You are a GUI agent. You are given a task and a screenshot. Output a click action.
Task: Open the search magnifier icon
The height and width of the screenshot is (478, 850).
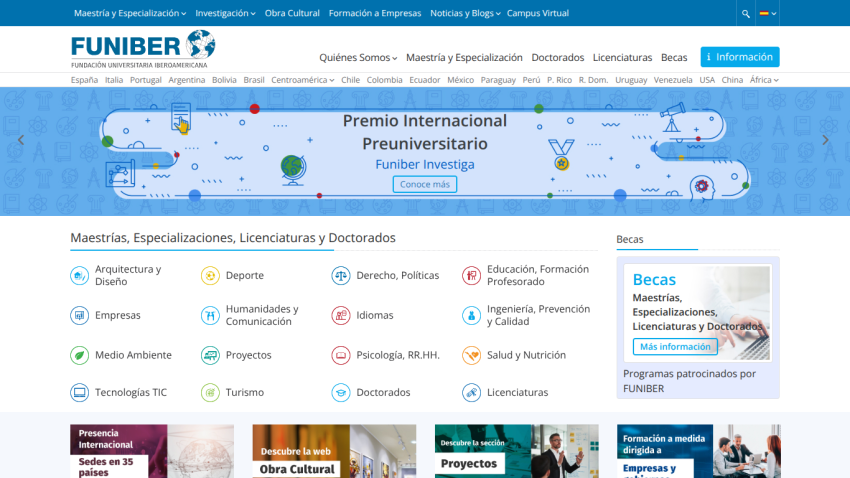click(x=746, y=14)
